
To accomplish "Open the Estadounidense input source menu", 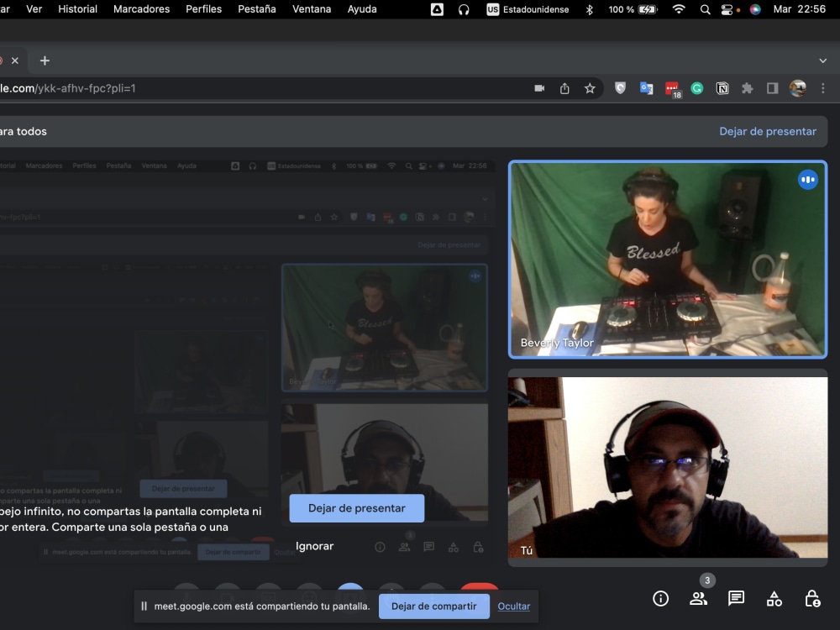I will click(x=528, y=9).
